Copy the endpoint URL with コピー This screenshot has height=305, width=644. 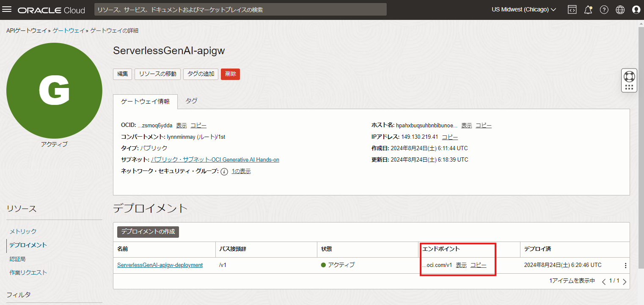tap(479, 265)
